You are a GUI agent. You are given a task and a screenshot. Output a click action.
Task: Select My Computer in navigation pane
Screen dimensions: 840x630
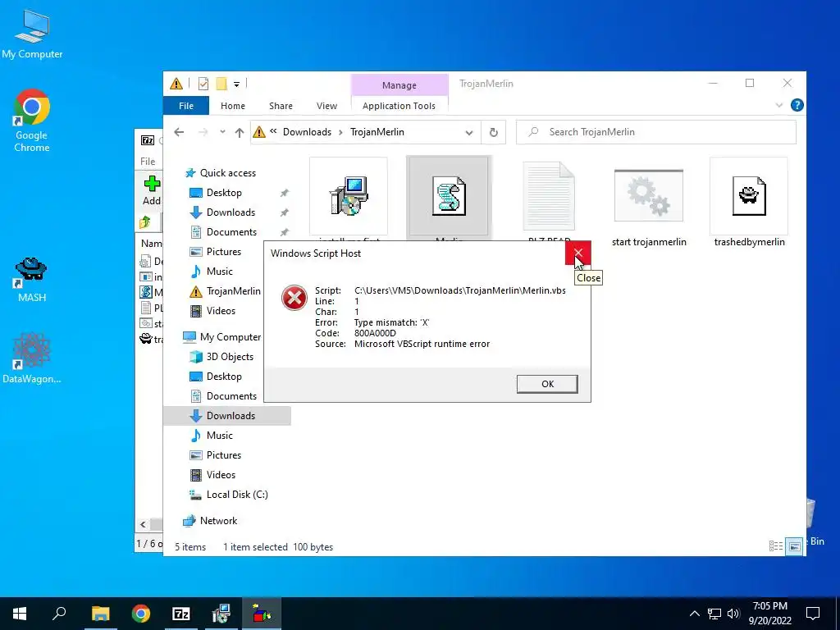[x=231, y=337]
